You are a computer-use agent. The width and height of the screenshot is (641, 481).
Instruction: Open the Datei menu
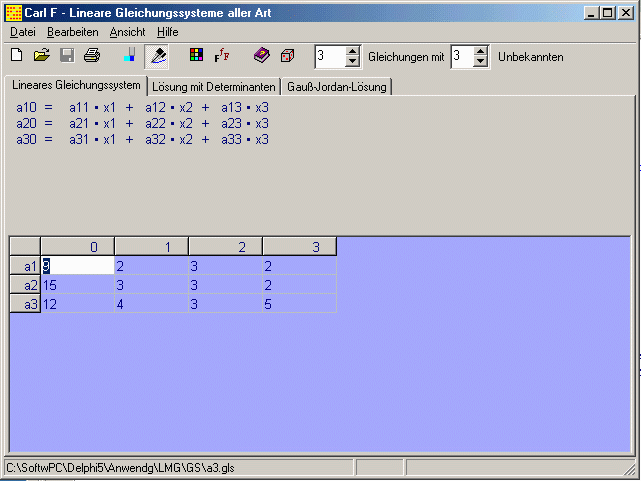pos(22,32)
